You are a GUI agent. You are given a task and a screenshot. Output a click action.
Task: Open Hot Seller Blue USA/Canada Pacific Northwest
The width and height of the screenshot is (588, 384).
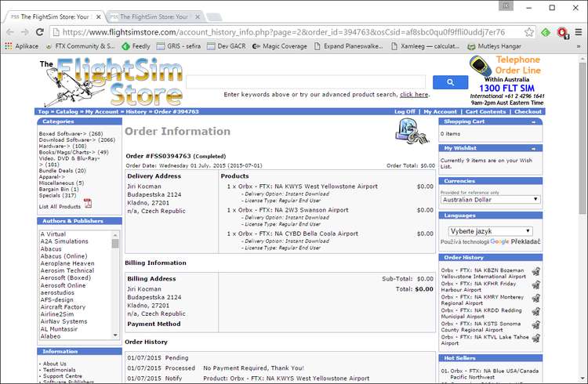pyautogui.click(x=495, y=374)
